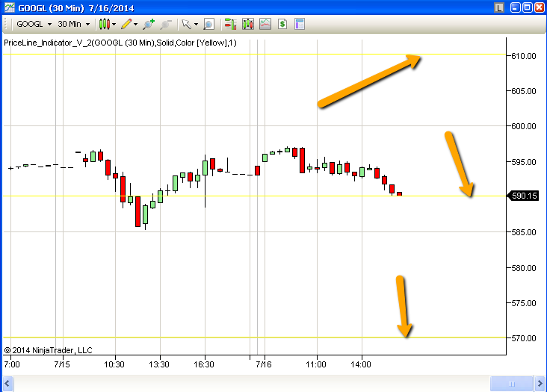Click the 7/15 date label on time axis

coord(62,364)
